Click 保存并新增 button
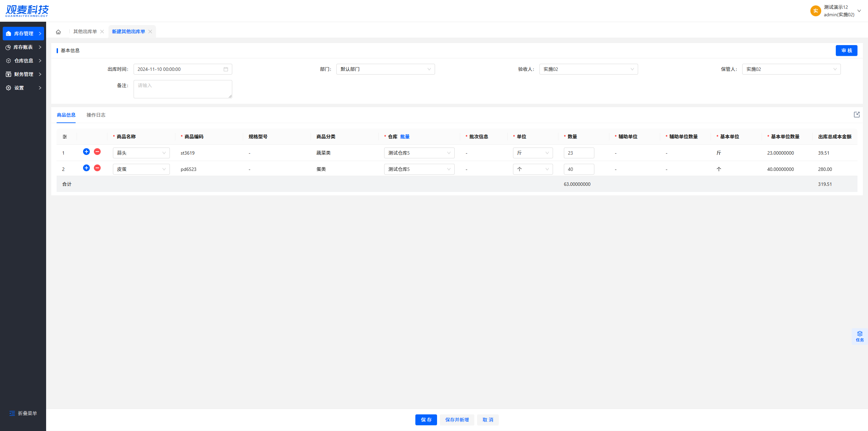 (457, 420)
